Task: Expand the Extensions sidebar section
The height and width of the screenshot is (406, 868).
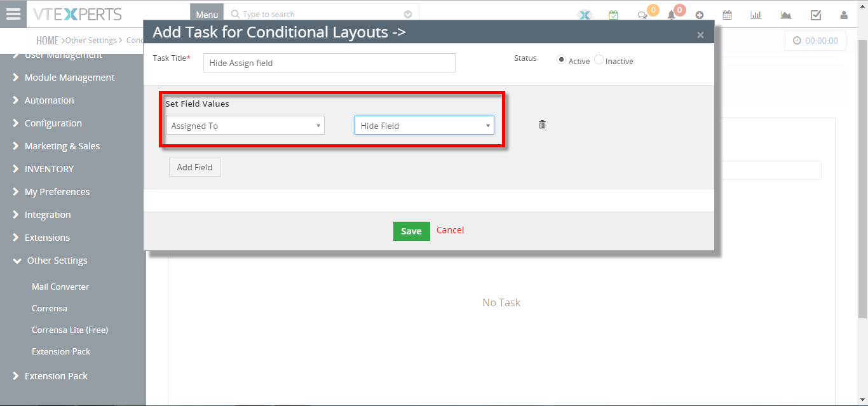Action: [x=41, y=238]
